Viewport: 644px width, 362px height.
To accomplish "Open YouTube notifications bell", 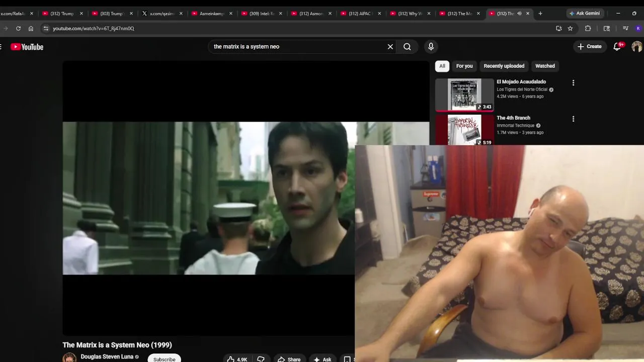I will (x=617, y=47).
